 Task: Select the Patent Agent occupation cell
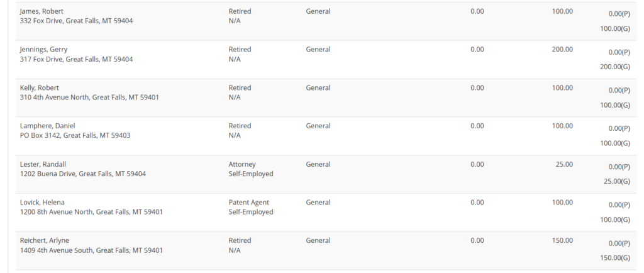pos(249,203)
